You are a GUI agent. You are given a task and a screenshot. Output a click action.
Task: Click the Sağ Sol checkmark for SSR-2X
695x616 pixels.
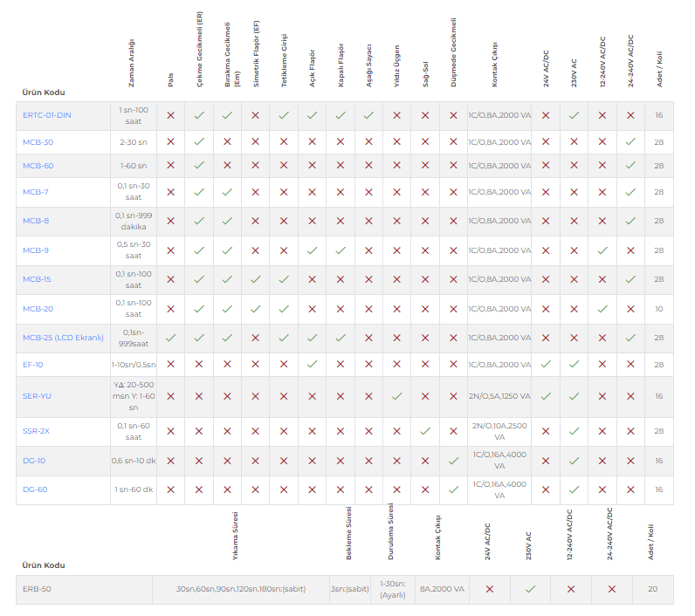425,431
